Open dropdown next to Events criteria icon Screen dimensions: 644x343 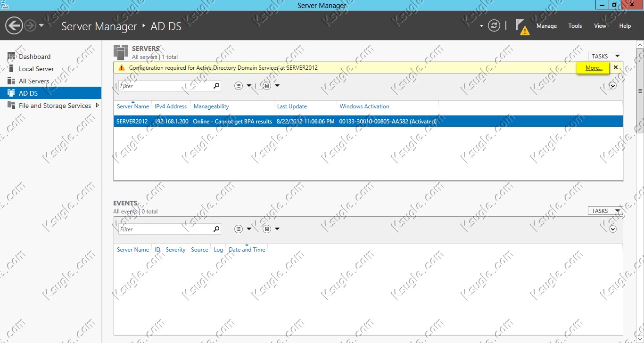[249, 229]
